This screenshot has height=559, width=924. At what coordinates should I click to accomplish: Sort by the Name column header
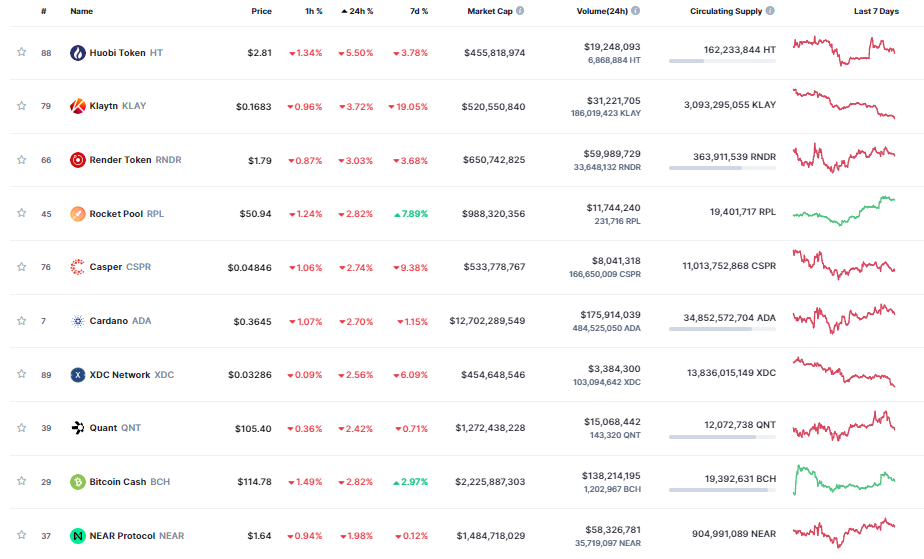[81, 11]
